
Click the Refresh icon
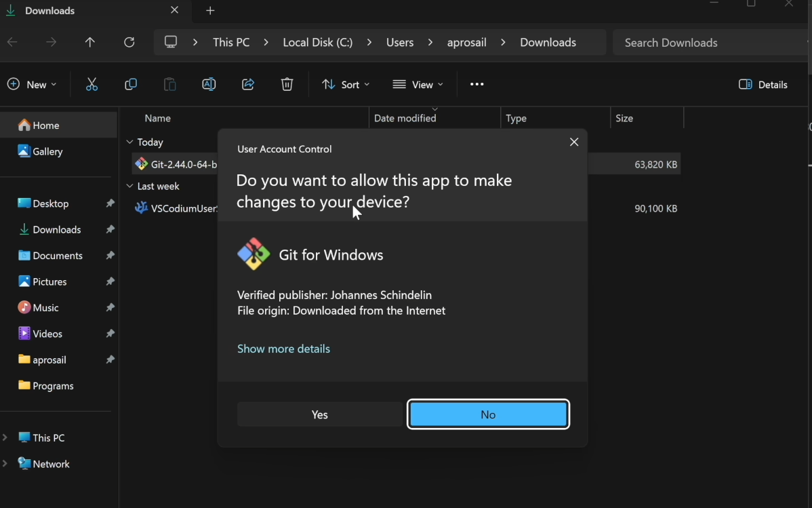(x=129, y=43)
